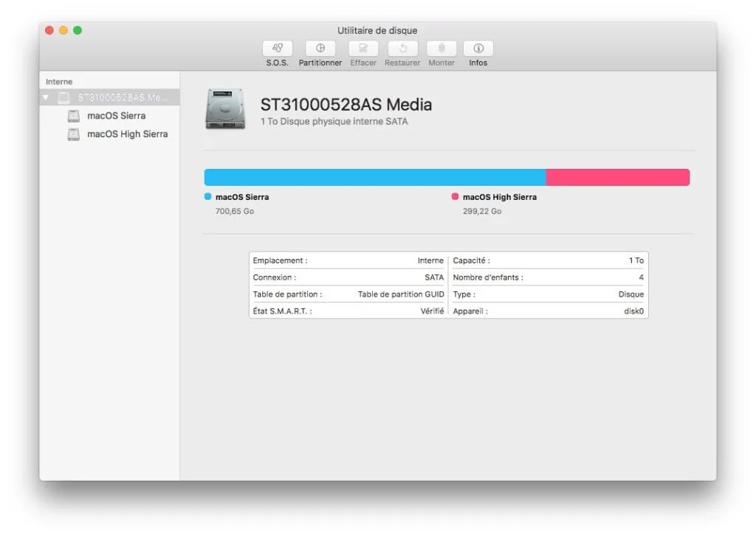
Task: Click the large hard drive image
Action: [x=225, y=109]
